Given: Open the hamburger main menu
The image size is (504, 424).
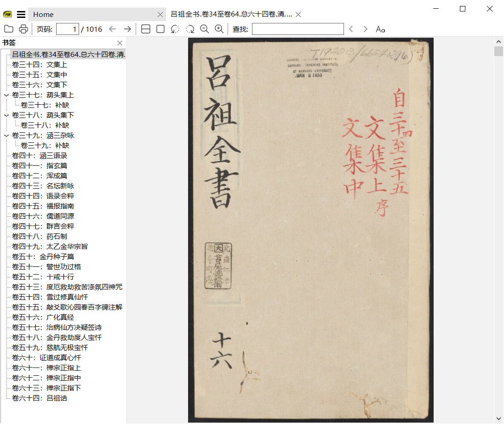Looking at the screenshot, I should pyautogui.click(x=21, y=14).
